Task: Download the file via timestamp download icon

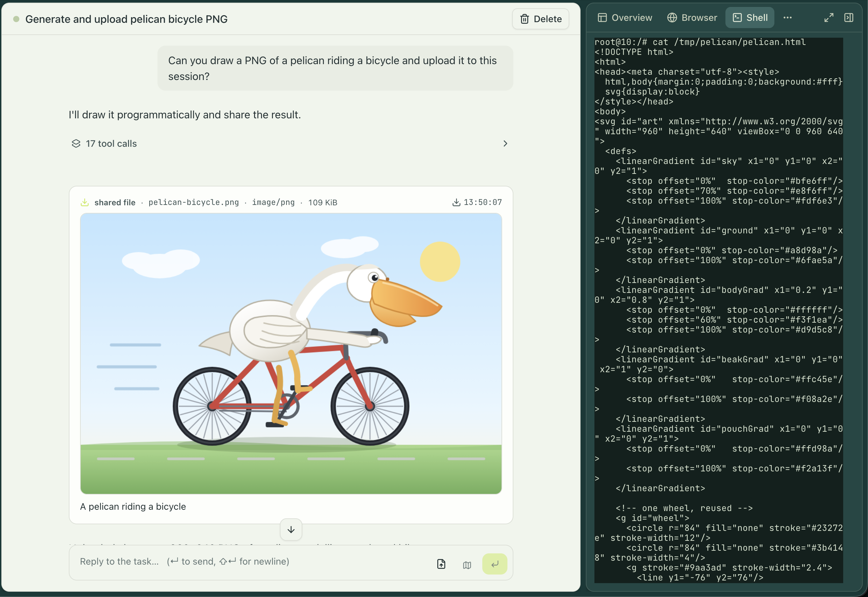Action: [456, 202]
